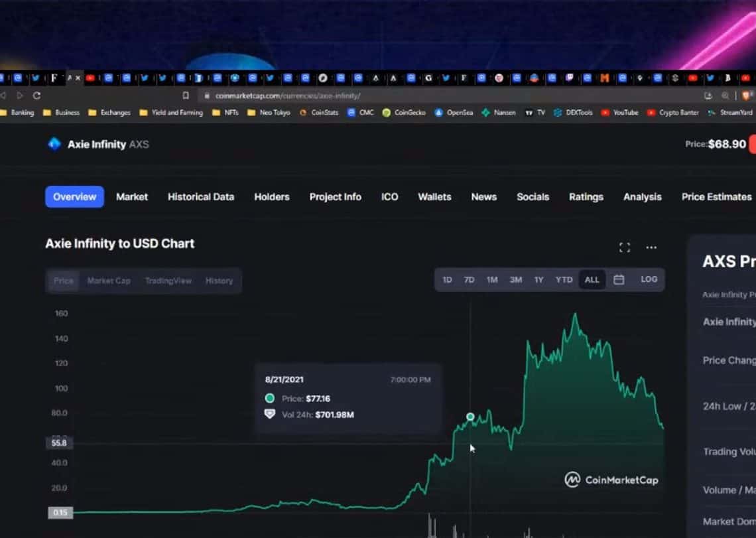The image size is (756, 538).
Task: Open the Ratings tab
Action: coord(586,197)
